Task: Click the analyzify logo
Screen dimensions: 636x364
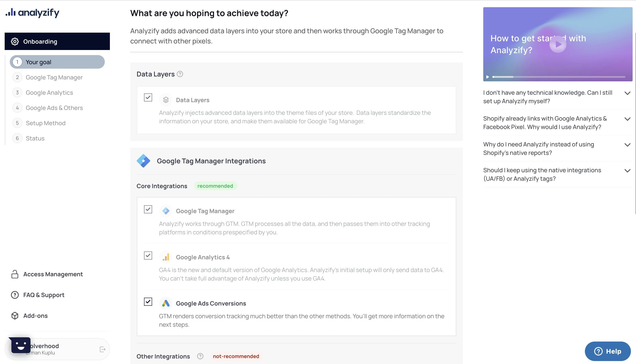Action: [x=32, y=13]
